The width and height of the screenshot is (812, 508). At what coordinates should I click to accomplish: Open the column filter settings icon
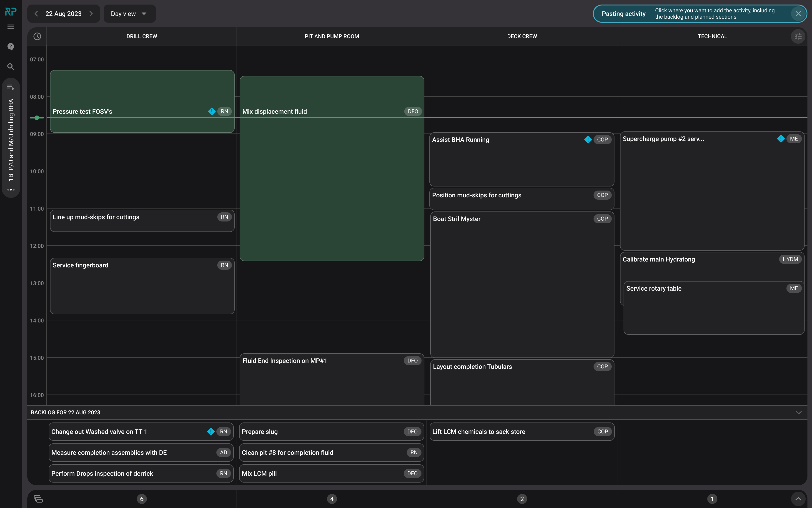coord(798,36)
